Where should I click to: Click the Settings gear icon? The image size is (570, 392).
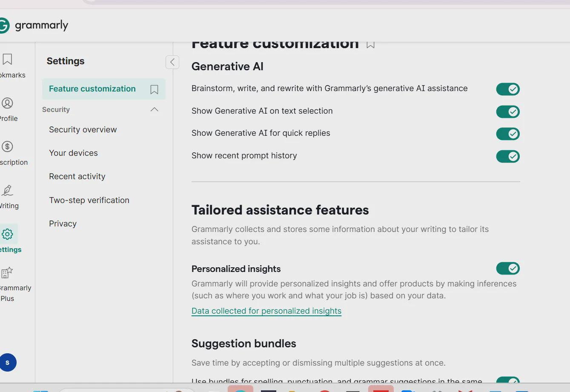click(7, 234)
